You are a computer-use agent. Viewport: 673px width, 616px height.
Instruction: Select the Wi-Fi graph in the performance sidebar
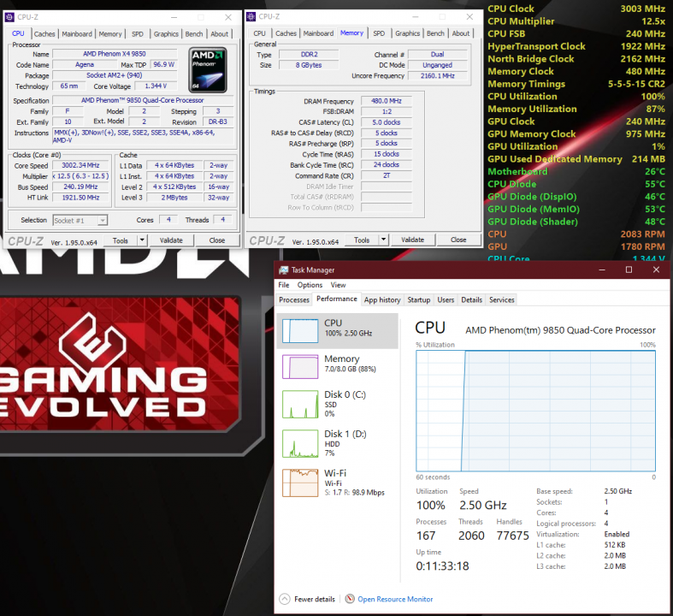click(299, 483)
